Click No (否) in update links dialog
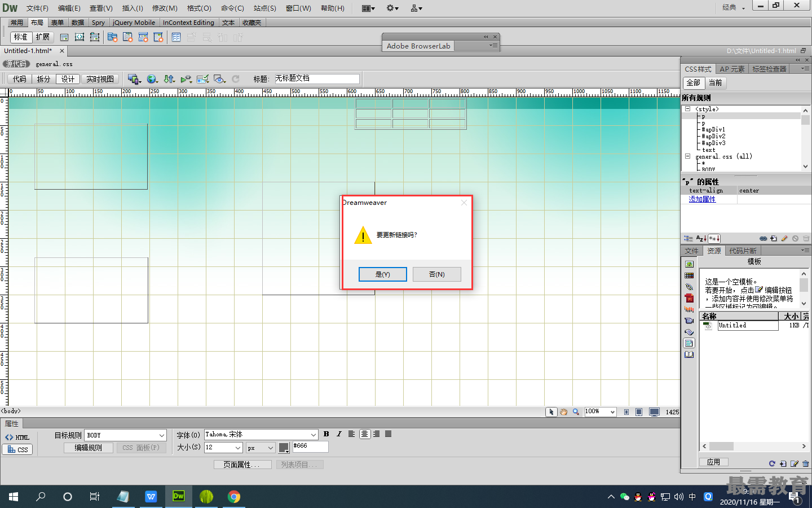812x508 pixels. coord(436,274)
